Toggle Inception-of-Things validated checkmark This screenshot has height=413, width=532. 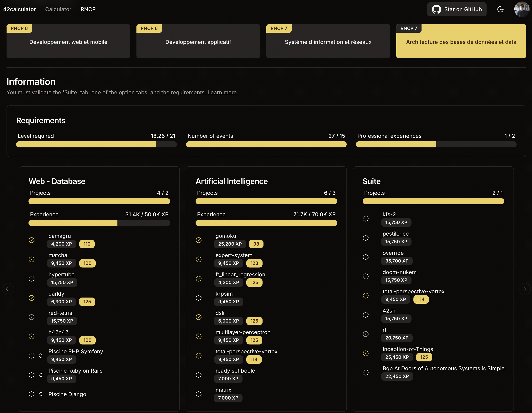click(366, 353)
